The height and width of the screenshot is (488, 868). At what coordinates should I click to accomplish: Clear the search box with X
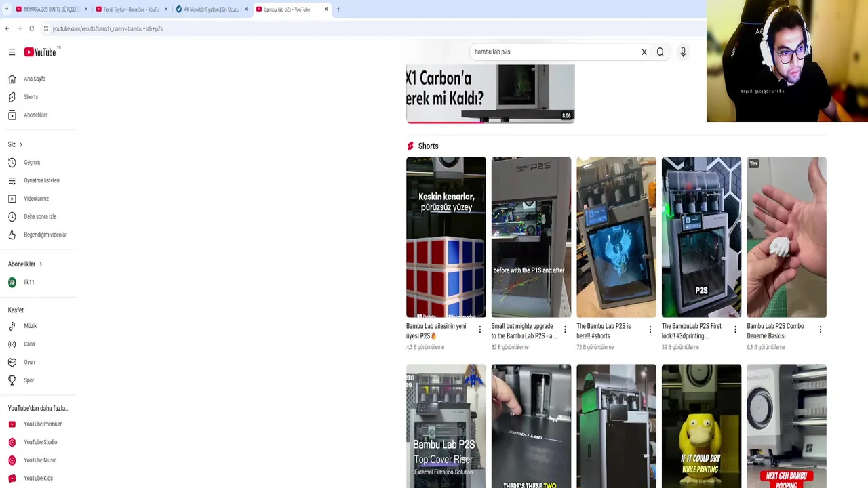pyautogui.click(x=644, y=52)
